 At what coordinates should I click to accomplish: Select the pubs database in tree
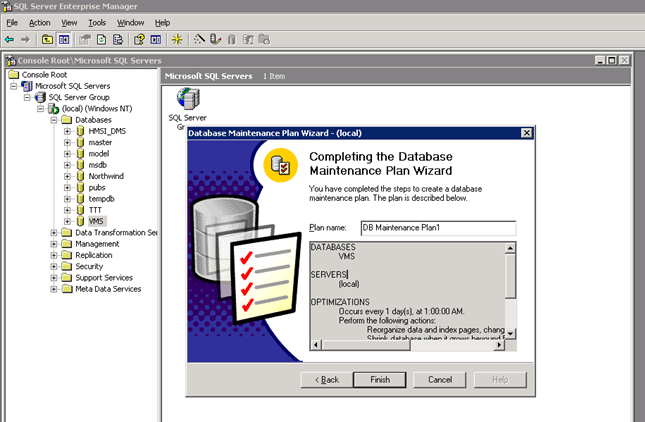(x=97, y=188)
